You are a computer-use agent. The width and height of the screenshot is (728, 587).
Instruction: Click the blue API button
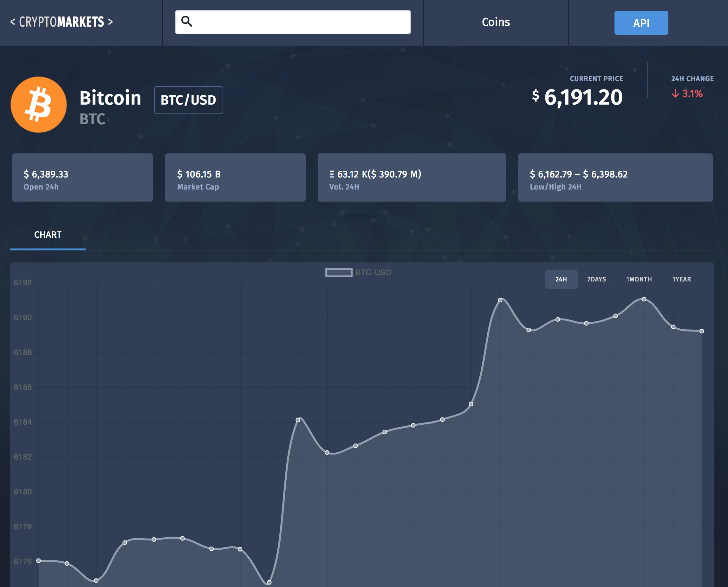tap(641, 23)
